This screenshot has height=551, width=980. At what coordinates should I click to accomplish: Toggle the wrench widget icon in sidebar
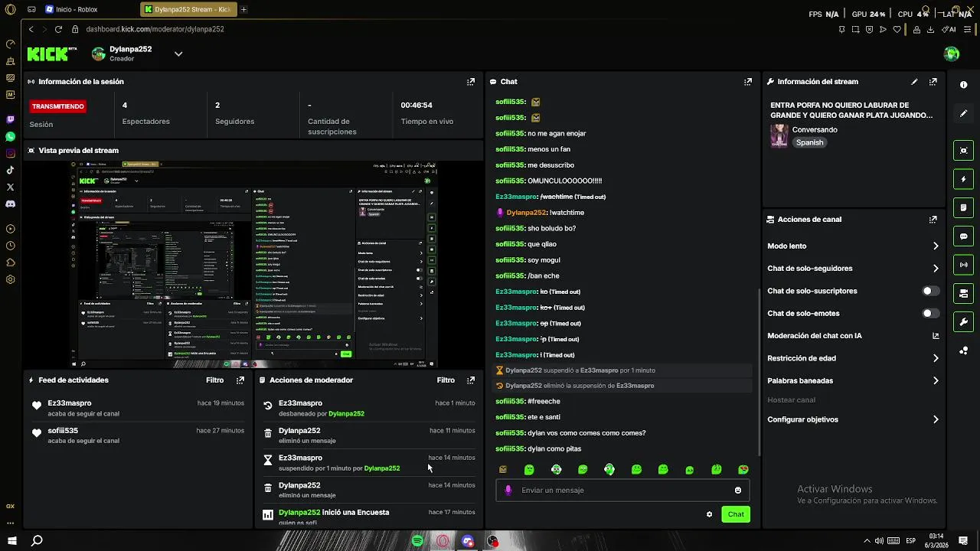click(964, 322)
